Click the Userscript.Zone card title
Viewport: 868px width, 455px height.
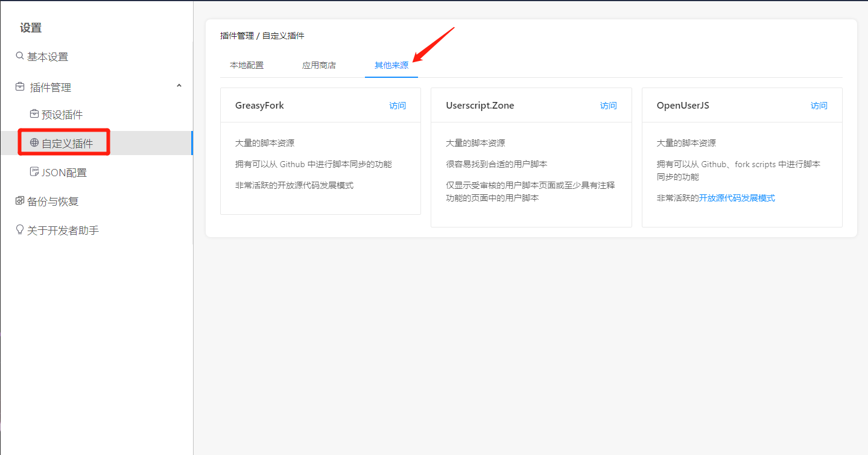[480, 106]
